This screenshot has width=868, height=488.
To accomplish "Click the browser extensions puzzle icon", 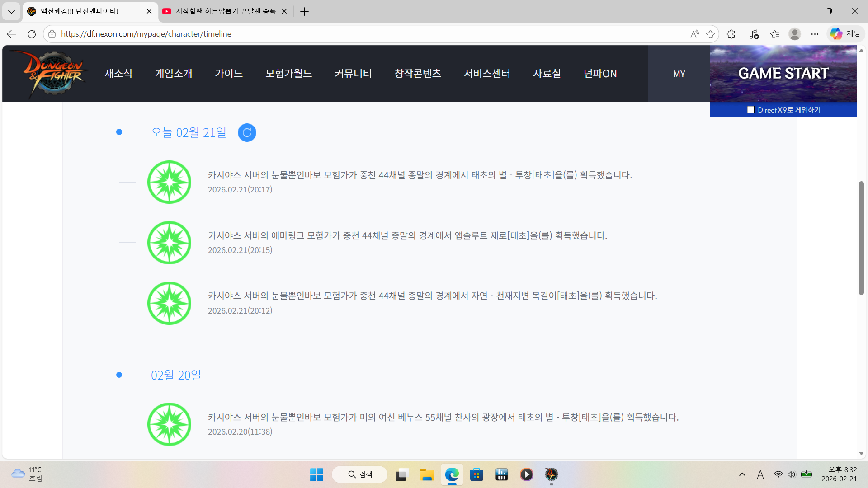I will [731, 34].
